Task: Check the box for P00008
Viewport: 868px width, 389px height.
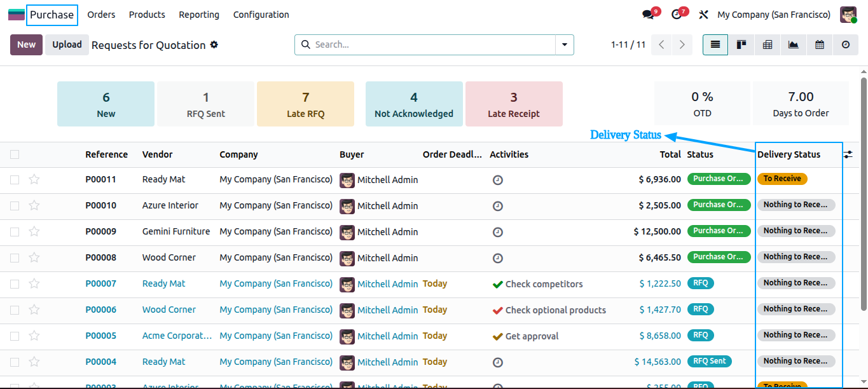Action: (15, 258)
